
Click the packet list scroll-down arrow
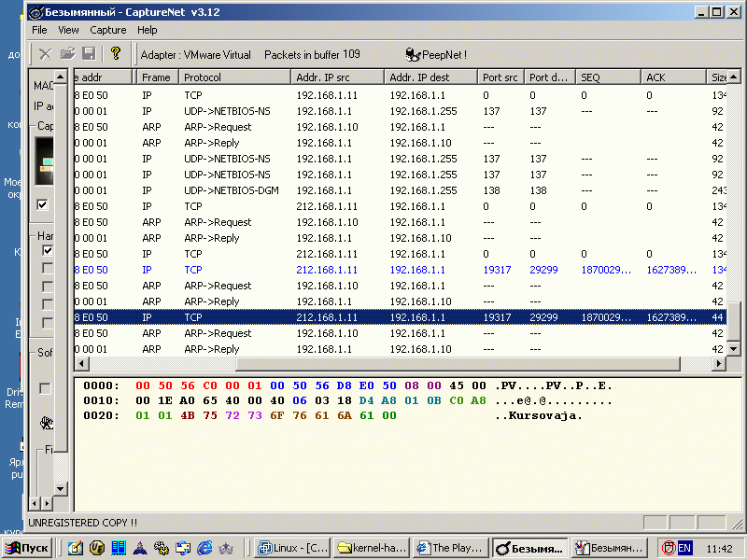pos(733,347)
